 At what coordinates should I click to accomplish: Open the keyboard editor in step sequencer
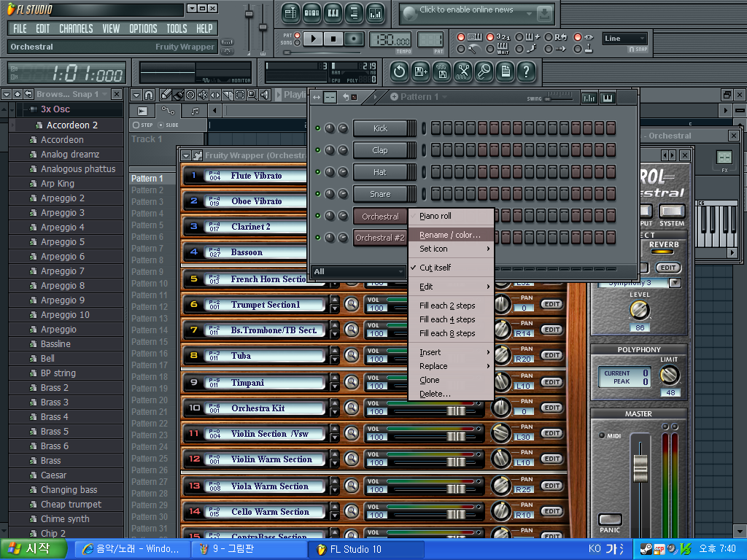tap(608, 98)
